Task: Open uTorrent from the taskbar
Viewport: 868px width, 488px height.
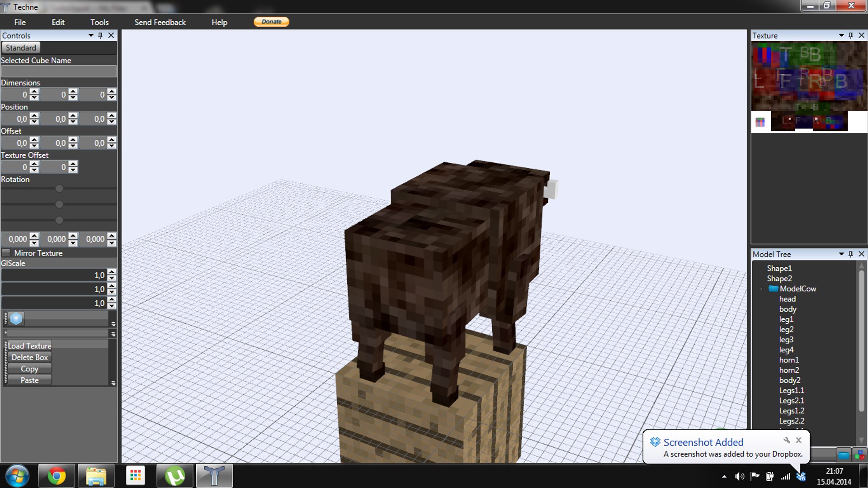Action: pyautogui.click(x=175, y=476)
